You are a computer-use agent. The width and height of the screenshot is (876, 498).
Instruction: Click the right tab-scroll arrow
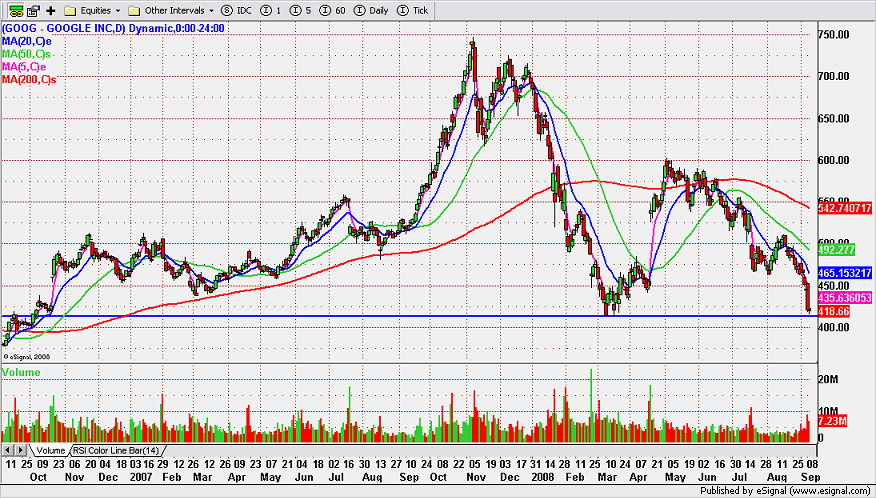(20, 449)
